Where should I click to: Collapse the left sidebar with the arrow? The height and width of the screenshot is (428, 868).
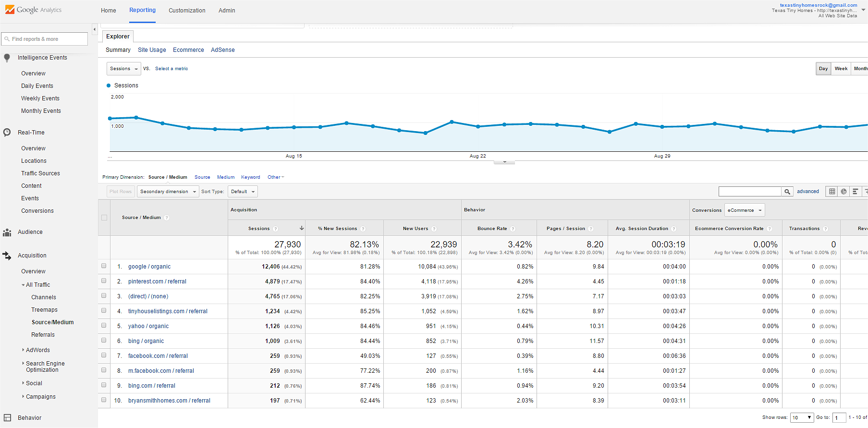coord(94,29)
